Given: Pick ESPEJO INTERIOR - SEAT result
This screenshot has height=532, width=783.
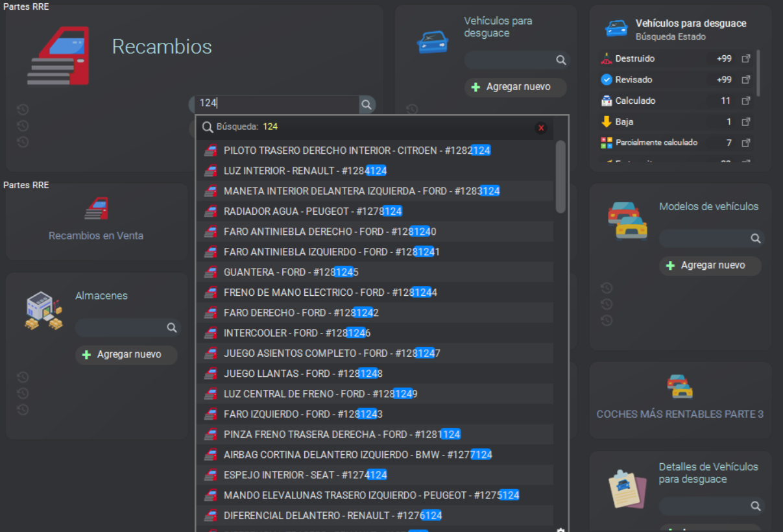Looking at the screenshot, I should click(305, 475).
